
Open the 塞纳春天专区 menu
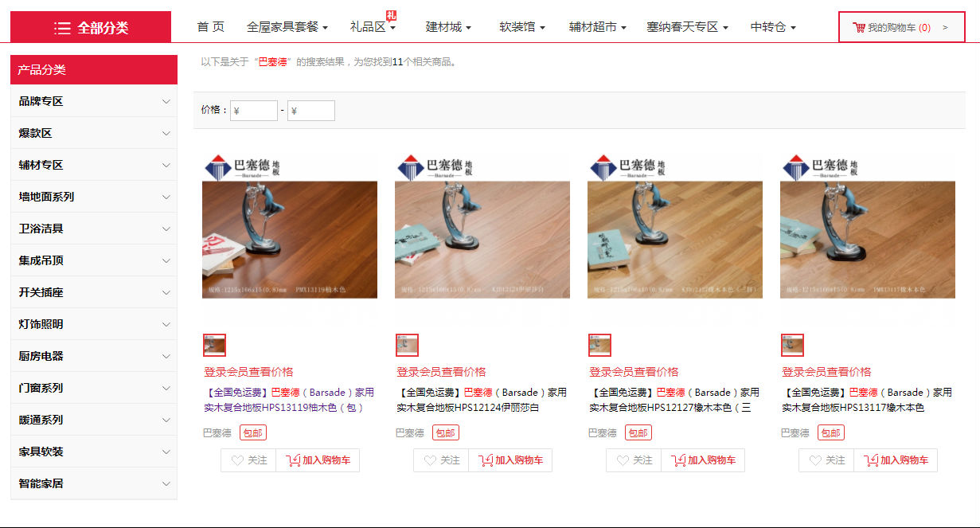(688, 27)
